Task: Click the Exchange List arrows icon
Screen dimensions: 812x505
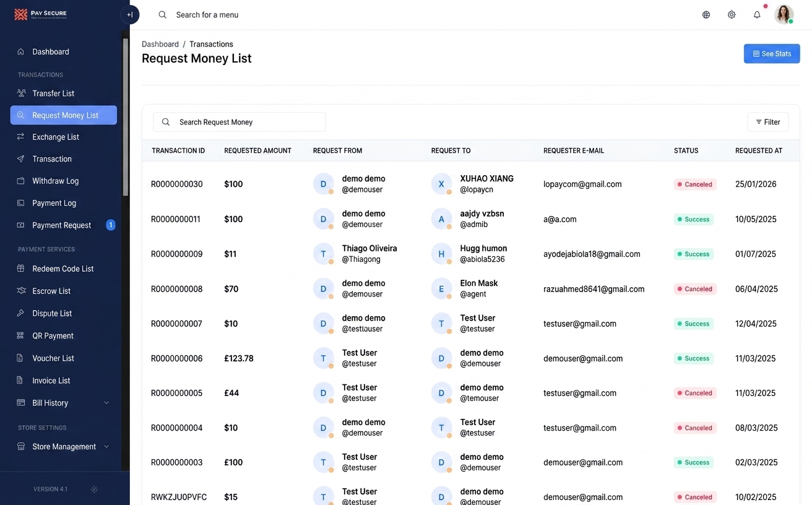Action: coord(21,137)
